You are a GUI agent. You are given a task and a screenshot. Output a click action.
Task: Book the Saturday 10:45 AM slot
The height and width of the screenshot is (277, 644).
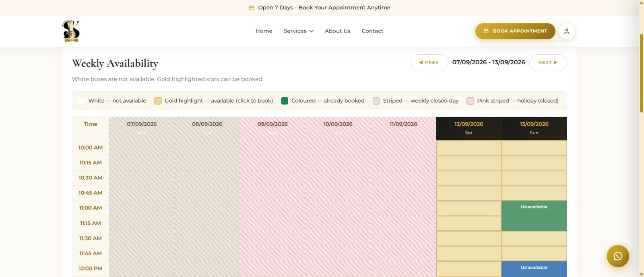469,193
